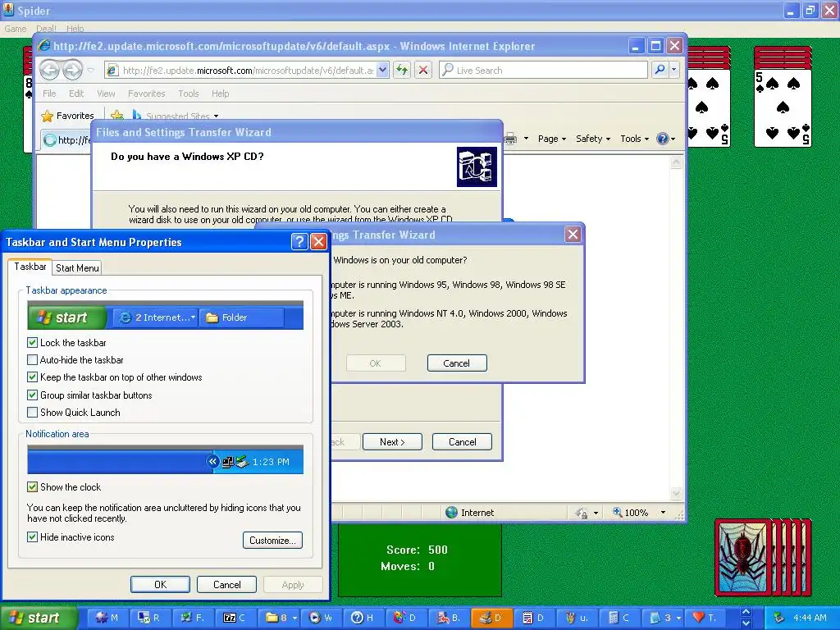Open the IE File menu

click(x=49, y=94)
